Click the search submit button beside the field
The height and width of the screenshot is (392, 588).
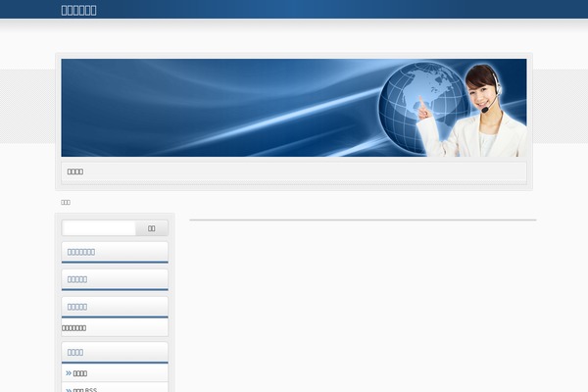pos(152,228)
